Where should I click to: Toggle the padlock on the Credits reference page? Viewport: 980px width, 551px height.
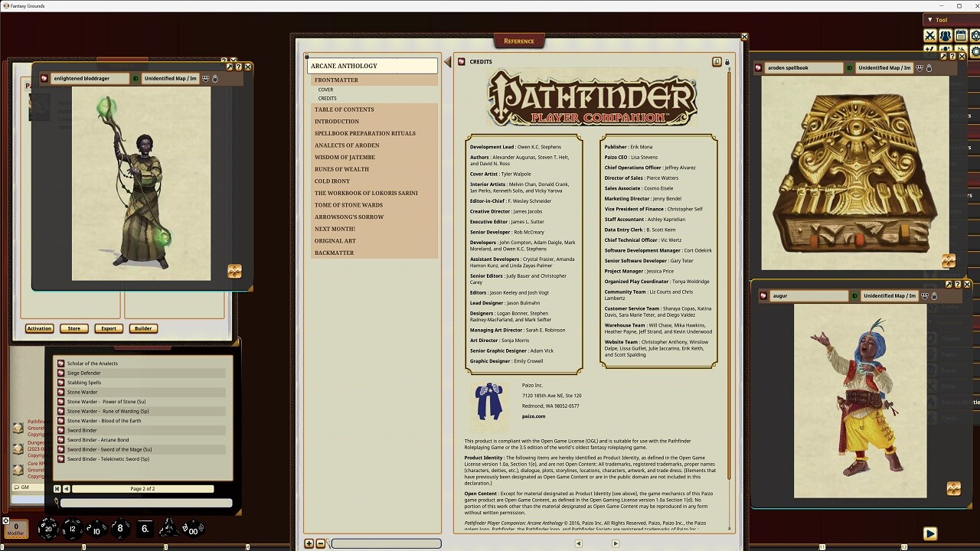click(x=726, y=61)
